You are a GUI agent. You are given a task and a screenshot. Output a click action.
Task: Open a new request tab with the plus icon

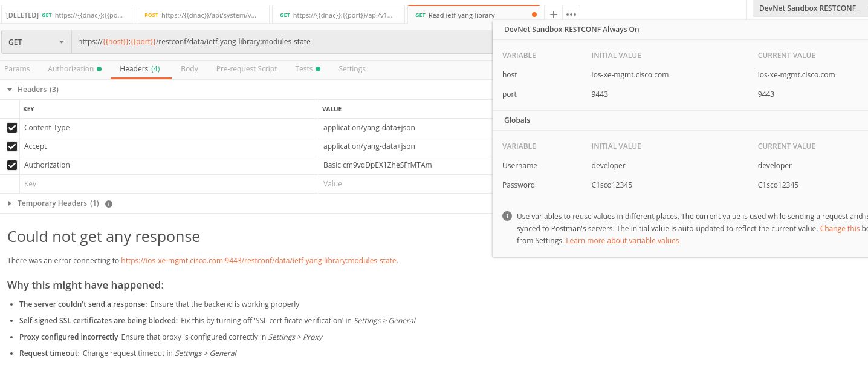pyautogui.click(x=554, y=14)
